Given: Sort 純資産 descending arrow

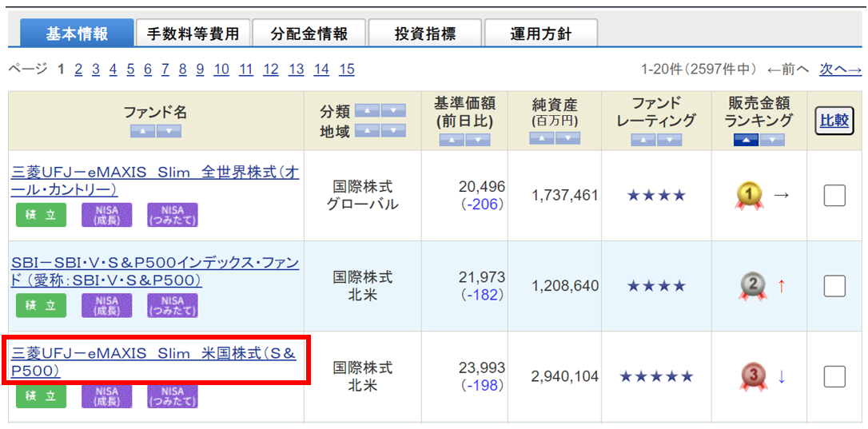Looking at the screenshot, I should (x=568, y=138).
